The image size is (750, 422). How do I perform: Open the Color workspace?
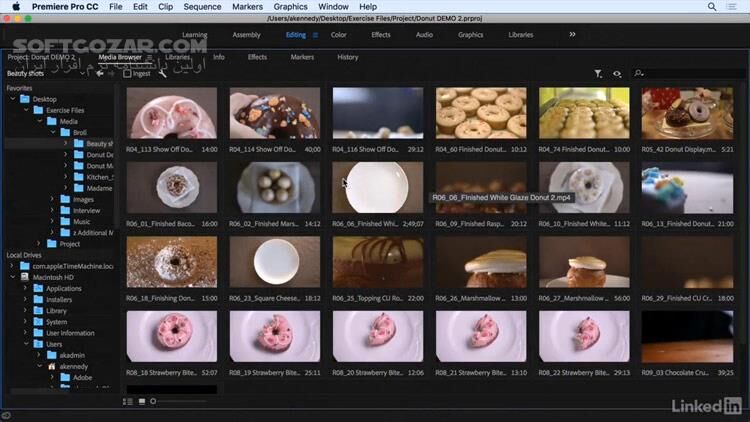[x=339, y=34]
